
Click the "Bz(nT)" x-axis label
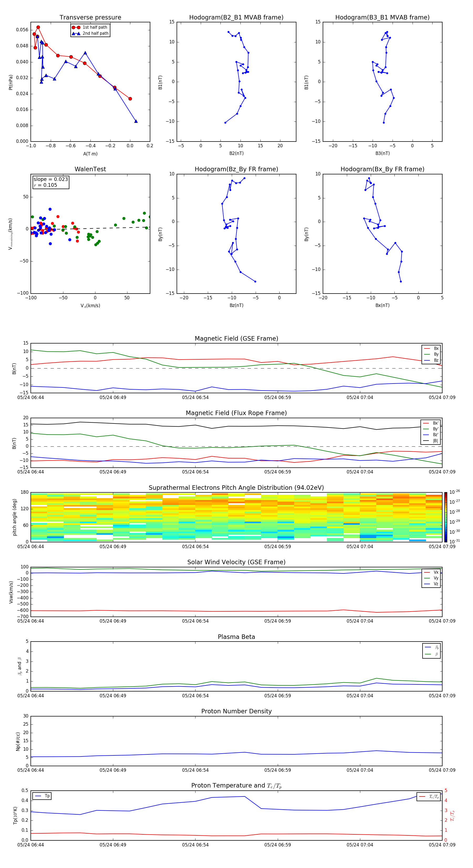click(236, 305)
